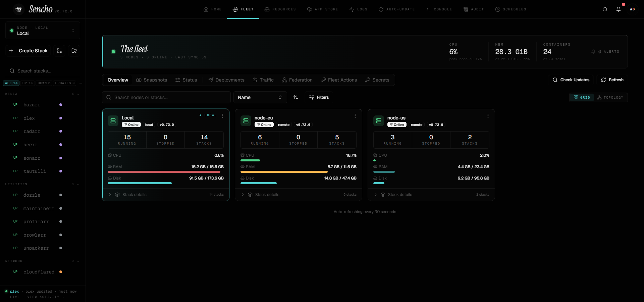Open the Name sort dropdown
Screen dimensions: 644x302
pyautogui.click(x=260, y=97)
